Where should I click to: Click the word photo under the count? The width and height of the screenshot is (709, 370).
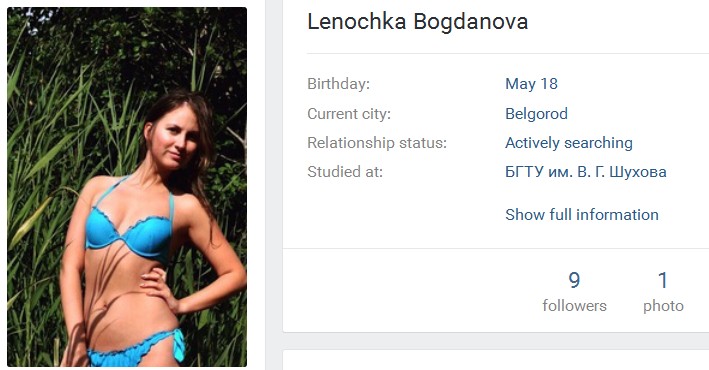click(663, 306)
